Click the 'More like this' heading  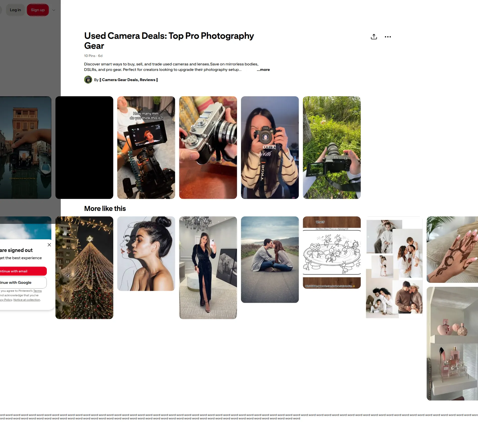pyautogui.click(x=105, y=208)
